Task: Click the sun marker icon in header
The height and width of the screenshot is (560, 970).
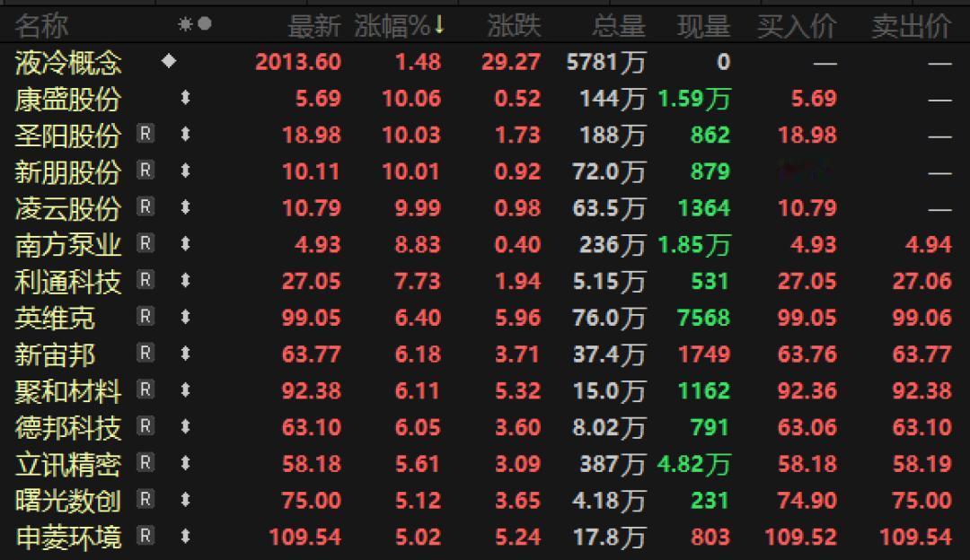Action: click(x=185, y=24)
